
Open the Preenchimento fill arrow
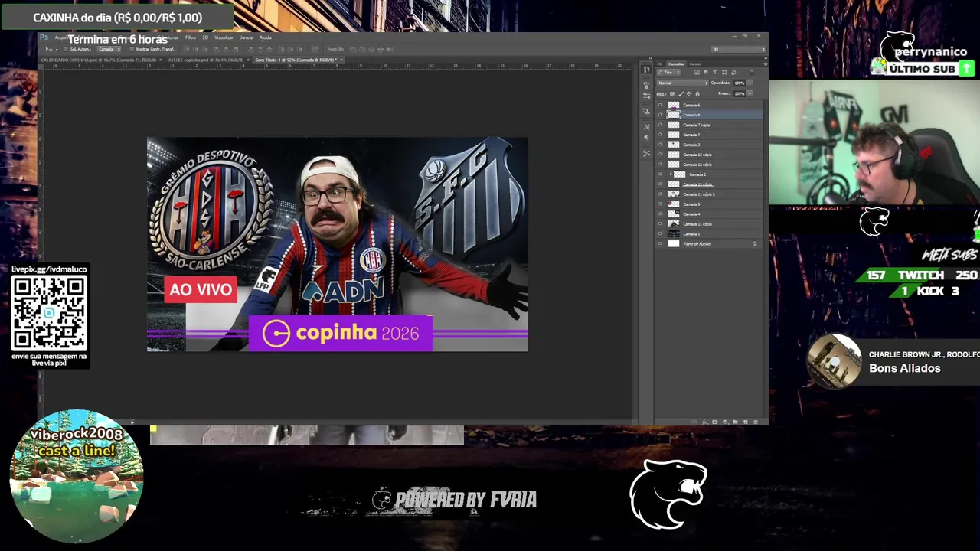coord(750,93)
